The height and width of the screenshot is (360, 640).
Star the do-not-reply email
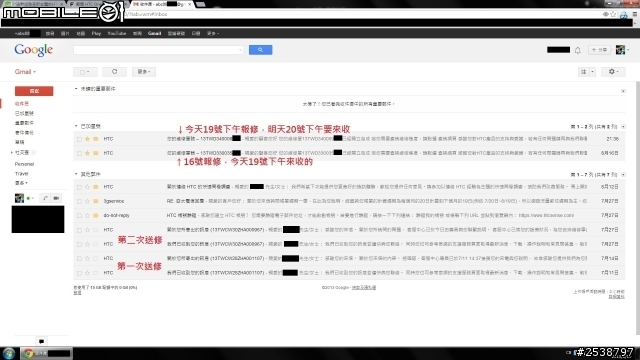[x=87, y=216]
